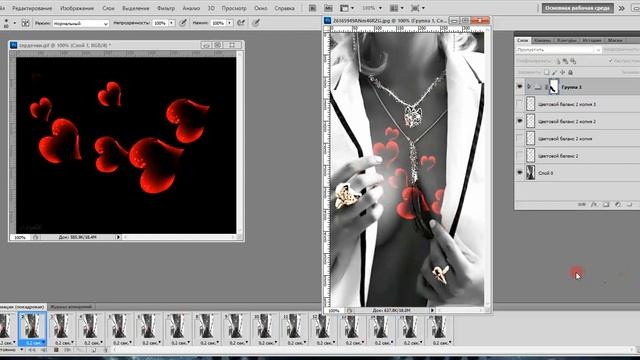Switch to Журнал измерений tab
The width and height of the screenshot is (640, 360).
point(71,307)
